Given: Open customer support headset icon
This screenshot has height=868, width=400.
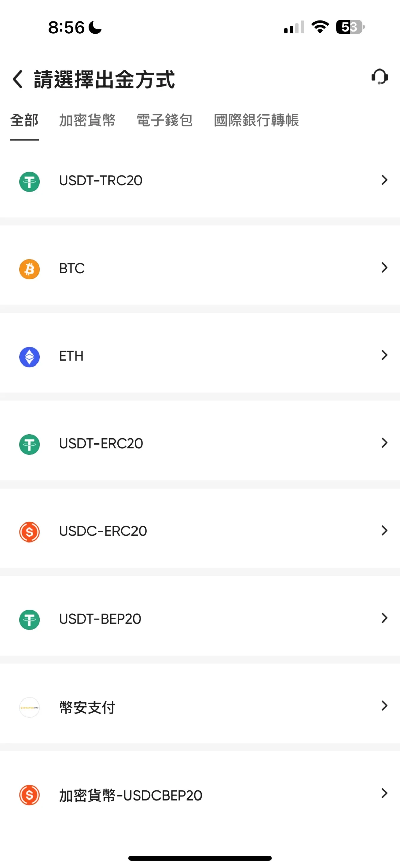Looking at the screenshot, I should (x=379, y=77).
